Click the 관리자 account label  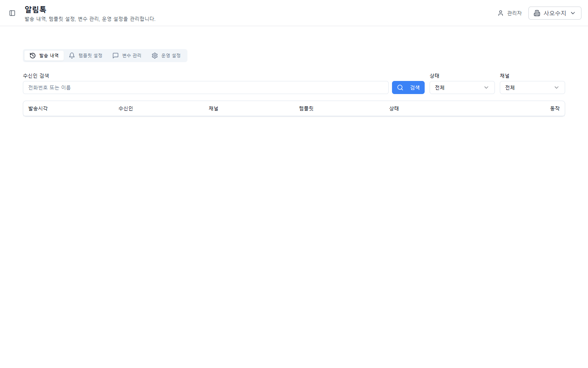[x=513, y=13]
